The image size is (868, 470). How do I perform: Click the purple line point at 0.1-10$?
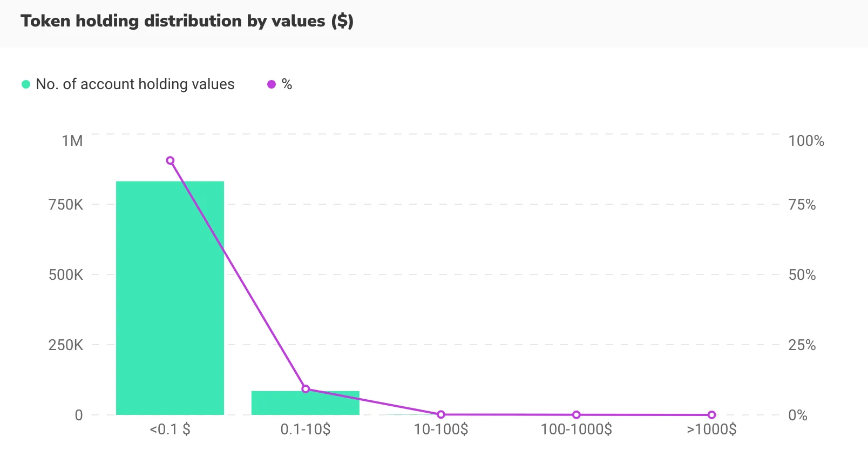point(306,389)
